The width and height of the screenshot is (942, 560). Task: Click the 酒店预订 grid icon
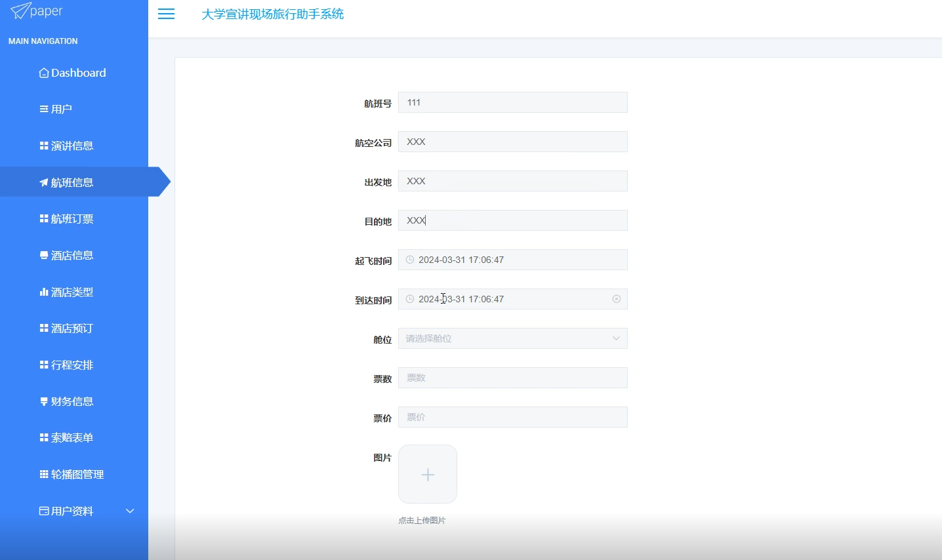(x=44, y=328)
